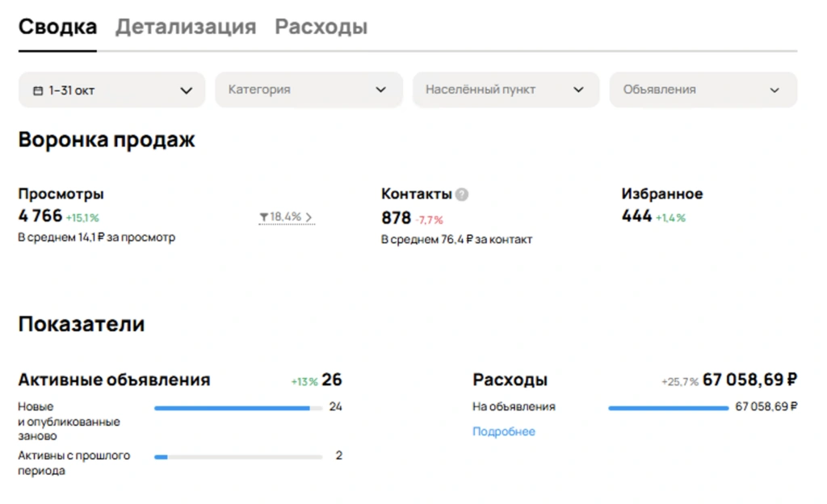Click the +13% indicator next to 26
Screen dimensions: 827x504
[x=304, y=382]
